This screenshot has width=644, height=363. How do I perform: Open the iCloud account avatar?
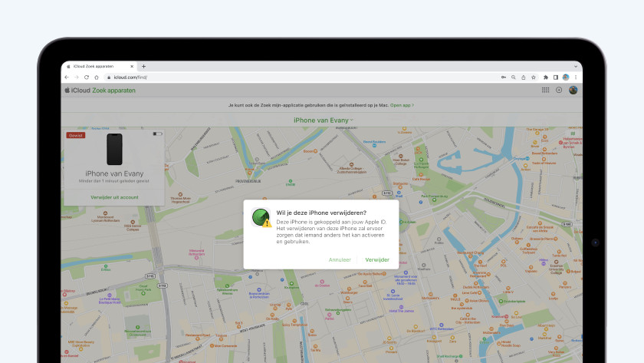point(573,90)
